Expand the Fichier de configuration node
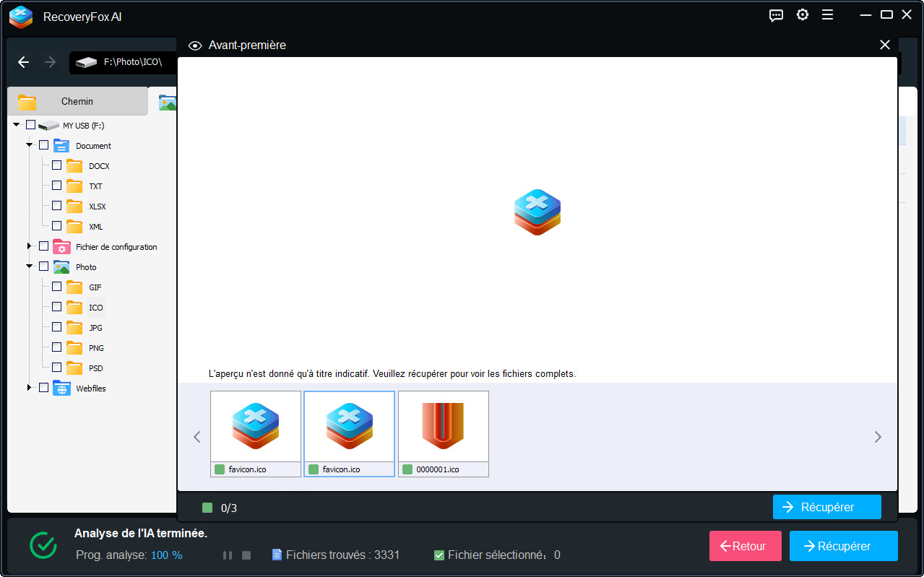Viewport: 924px width, 577px height. tap(30, 246)
